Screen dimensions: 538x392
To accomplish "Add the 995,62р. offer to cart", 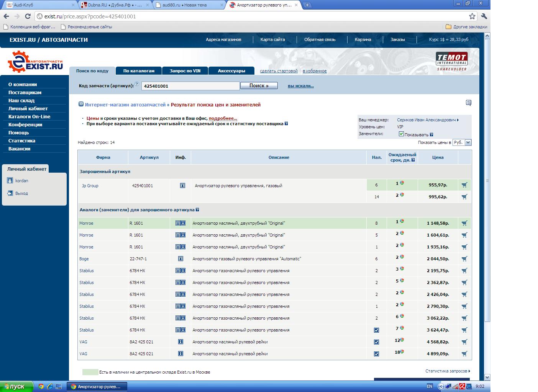I will click(x=464, y=197).
